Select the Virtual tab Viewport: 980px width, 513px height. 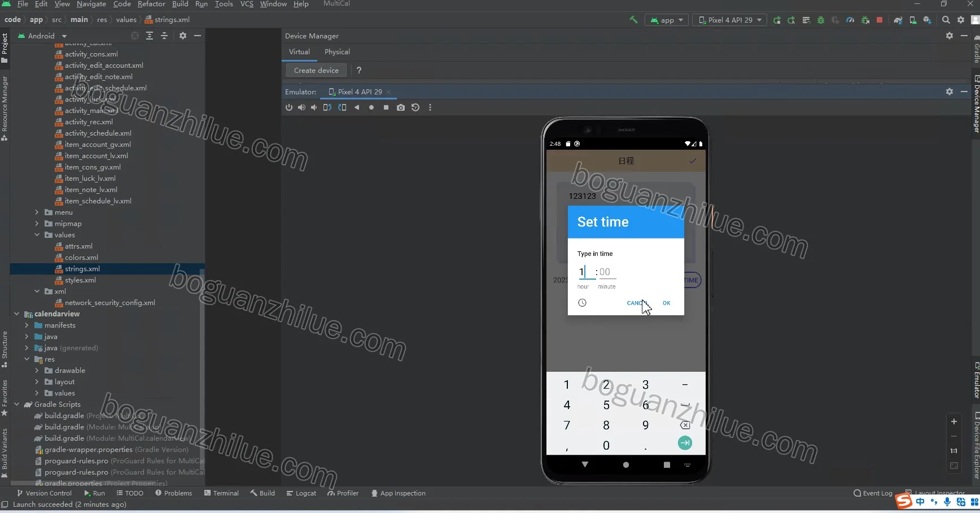click(299, 52)
